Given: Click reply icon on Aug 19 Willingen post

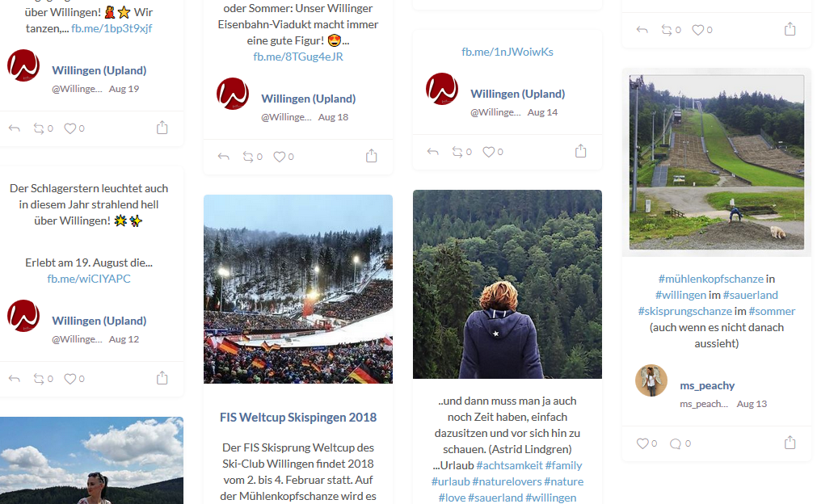Looking at the screenshot, I should [x=14, y=128].
